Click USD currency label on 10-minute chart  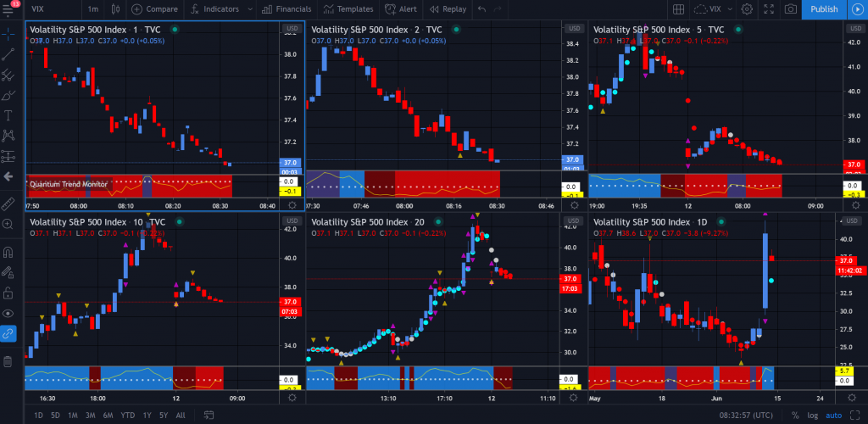[291, 220]
